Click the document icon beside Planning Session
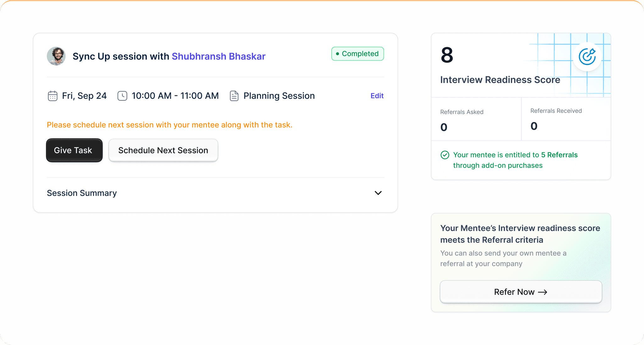This screenshot has height=345, width=644. [234, 96]
